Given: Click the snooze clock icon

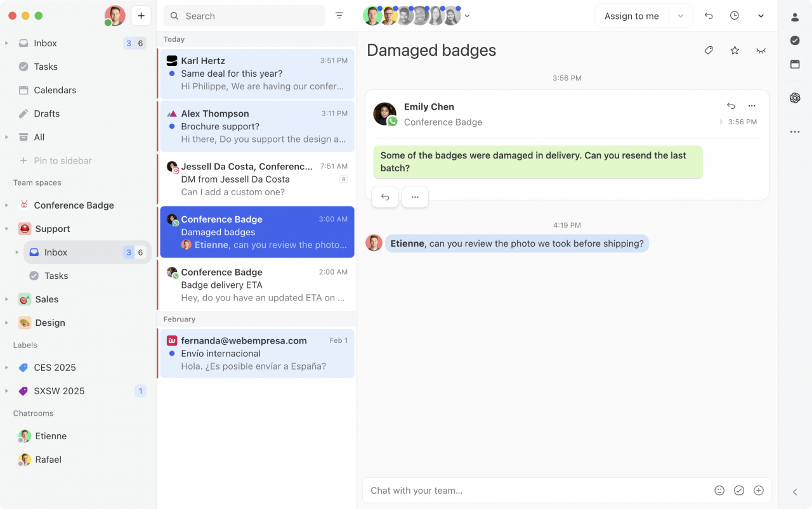Looking at the screenshot, I should [x=735, y=16].
